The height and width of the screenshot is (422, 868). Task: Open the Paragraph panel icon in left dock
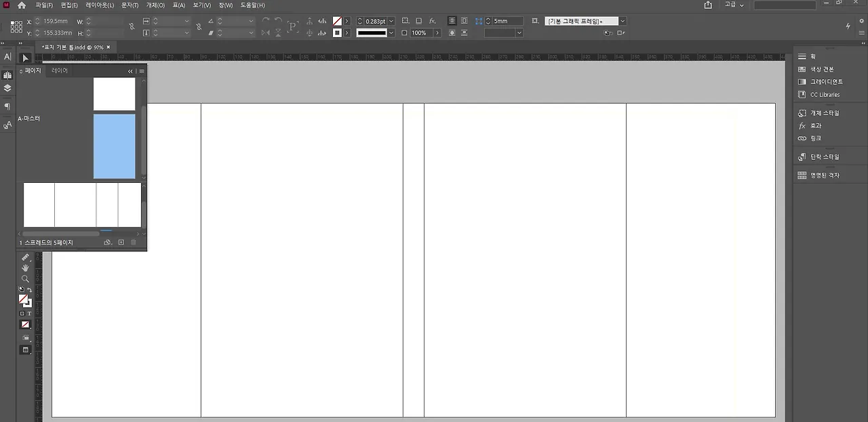coord(7,106)
